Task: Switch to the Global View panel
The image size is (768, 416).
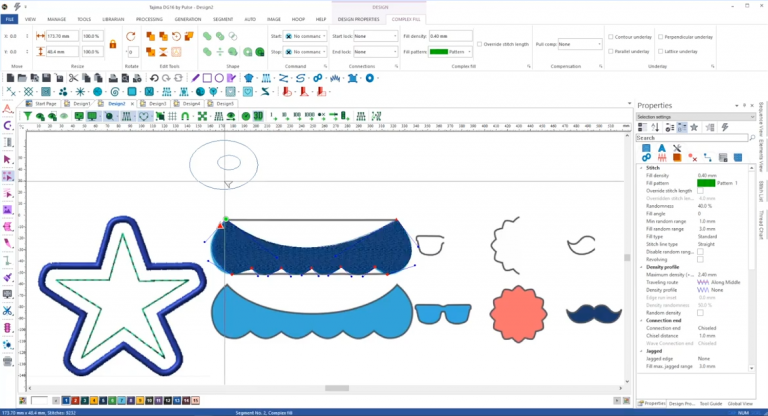Action: 741,402
